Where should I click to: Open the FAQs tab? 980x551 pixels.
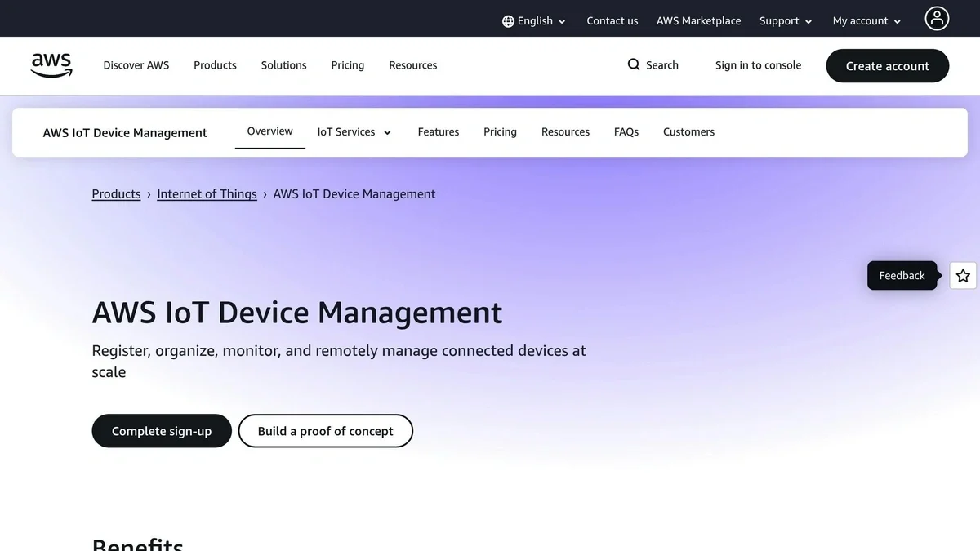[x=626, y=131]
